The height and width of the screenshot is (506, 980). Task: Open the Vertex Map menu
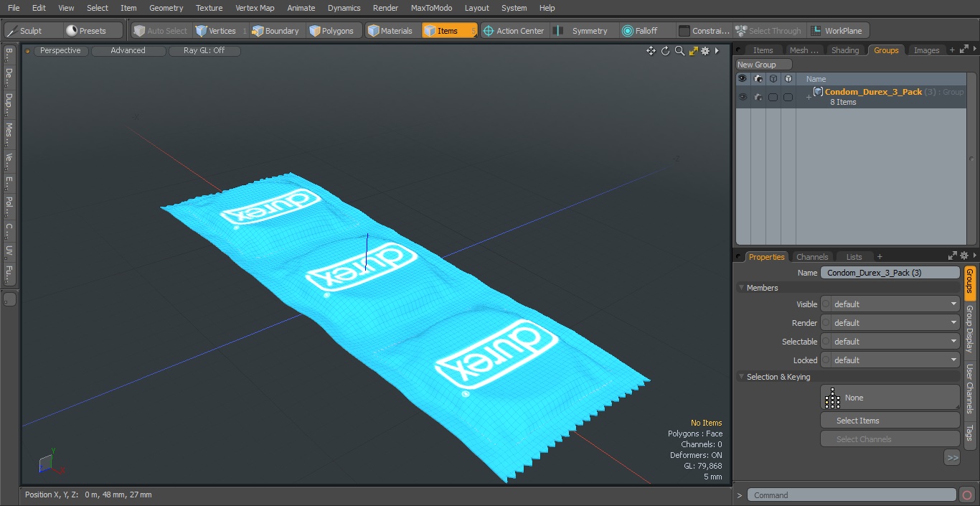(255, 8)
